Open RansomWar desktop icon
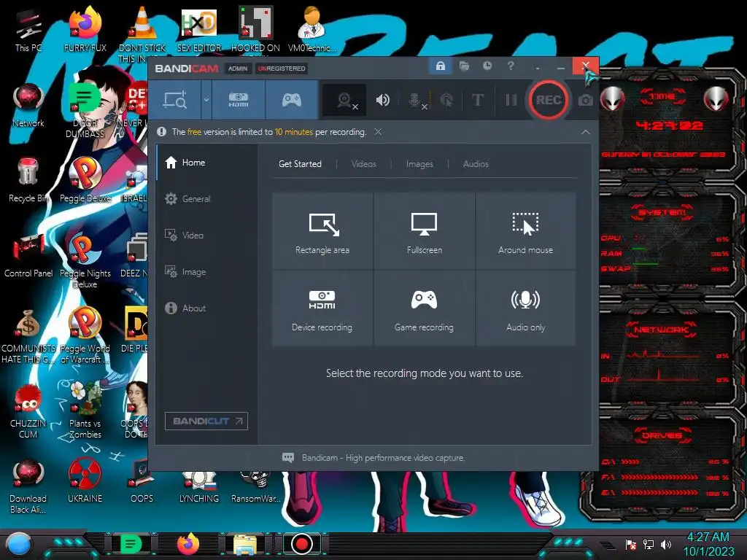 [x=256, y=486]
